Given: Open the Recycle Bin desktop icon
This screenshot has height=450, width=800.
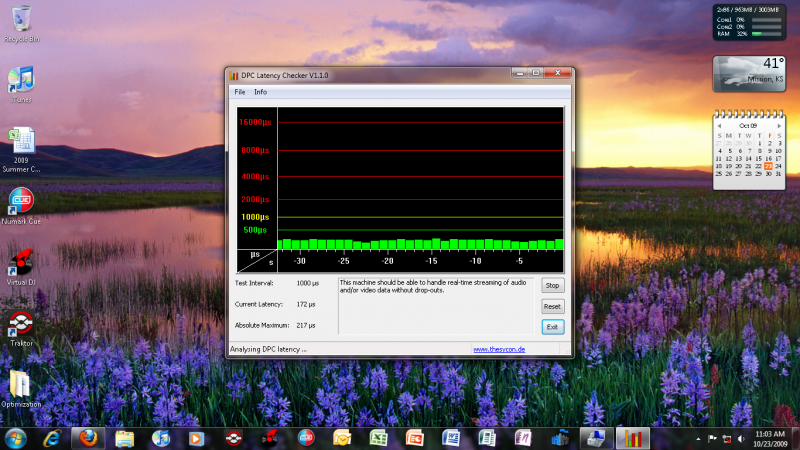Looking at the screenshot, I should pyautogui.click(x=20, y=22).
